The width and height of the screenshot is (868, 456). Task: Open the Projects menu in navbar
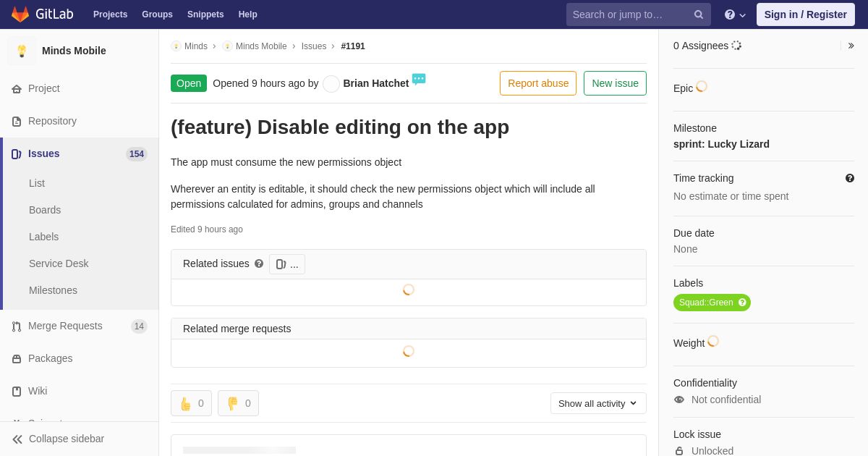click(110, 14)
